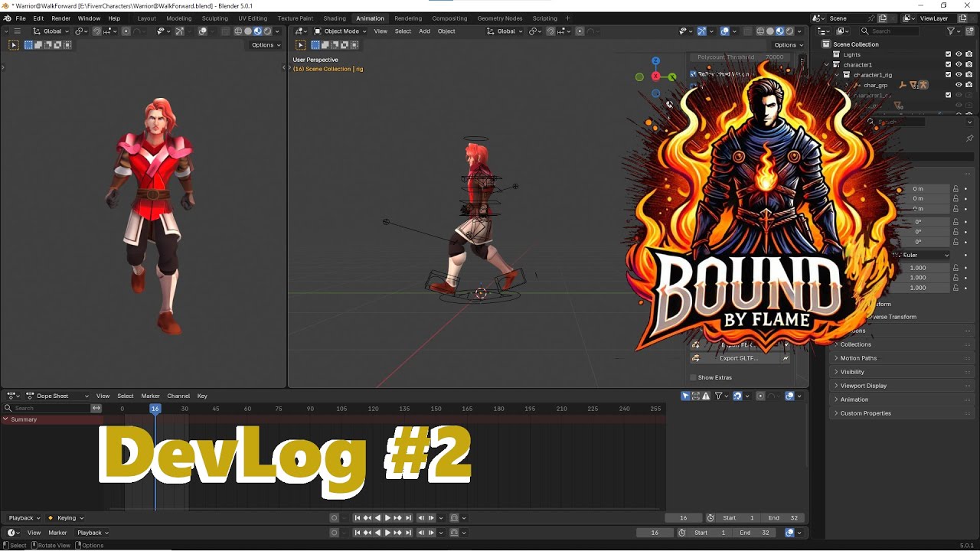Jump to end frame in bottom Timeline row
This screenshot has width=980, height=551.
(x=408, y=533)
